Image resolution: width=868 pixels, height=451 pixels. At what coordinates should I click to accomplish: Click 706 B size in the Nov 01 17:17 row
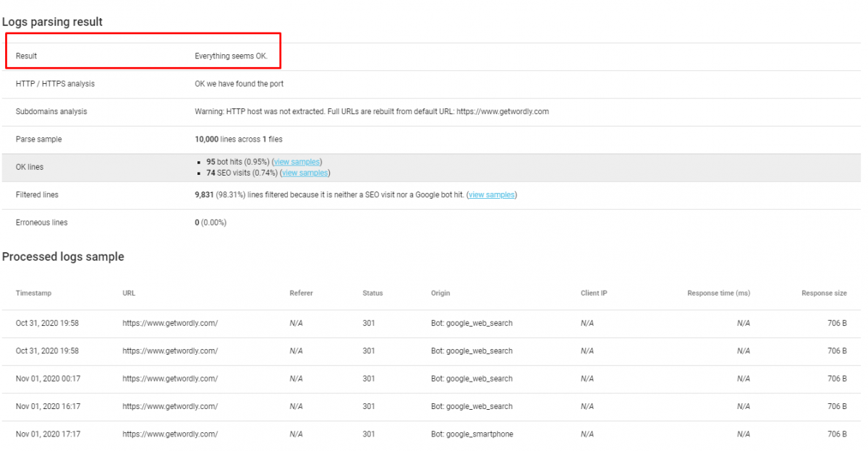pos(837,434)
